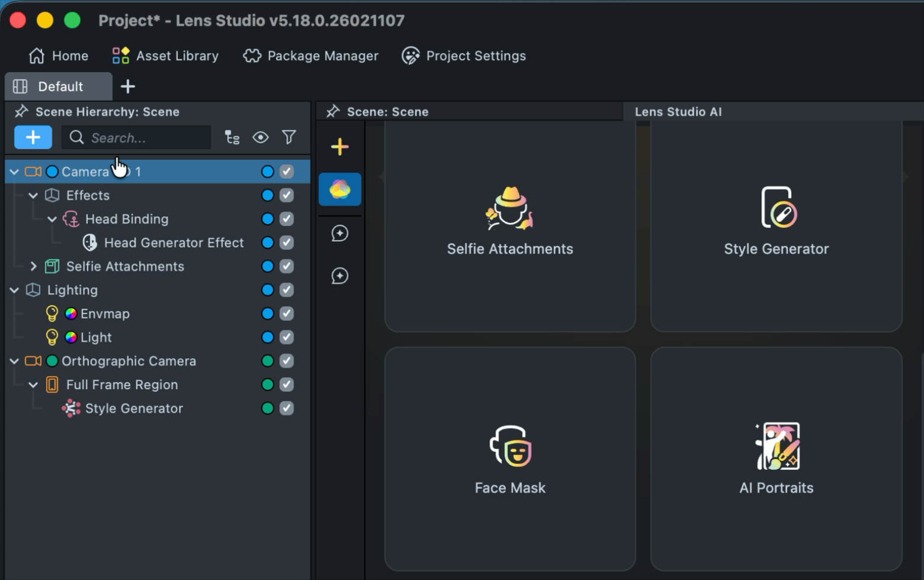Disable the Envmap object checkbox
Screen dimensions: 924x580
pyautogui.click(x=287, y=314)
